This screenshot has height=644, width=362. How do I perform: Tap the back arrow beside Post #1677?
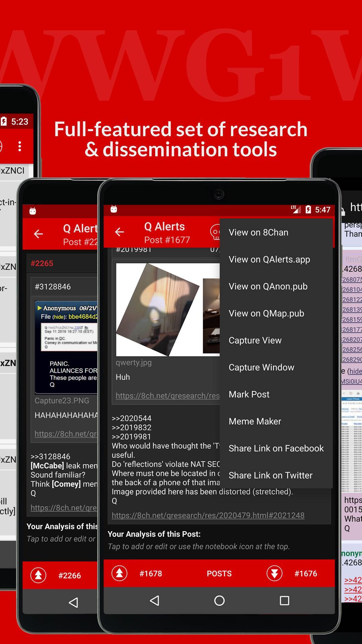(x=120, y=232)
